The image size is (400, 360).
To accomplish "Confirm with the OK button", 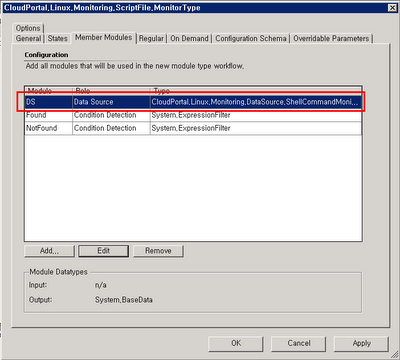I will tap(236, 343).
